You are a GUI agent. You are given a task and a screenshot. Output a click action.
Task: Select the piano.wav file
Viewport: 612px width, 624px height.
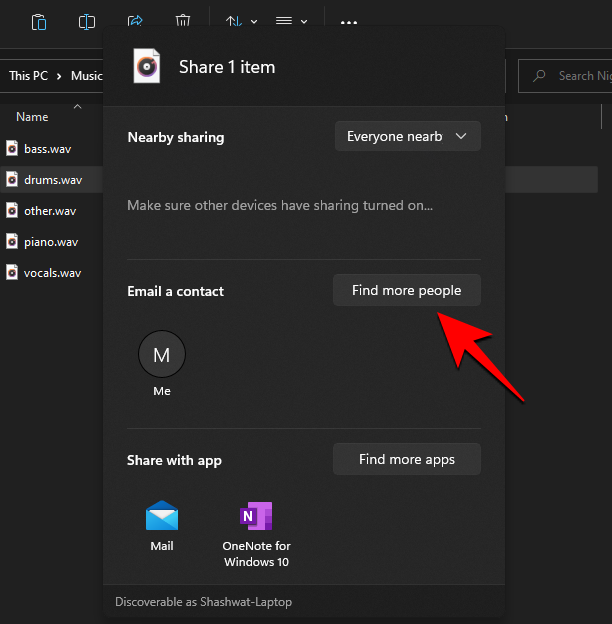pyautogui.click(x=51, y=242)
